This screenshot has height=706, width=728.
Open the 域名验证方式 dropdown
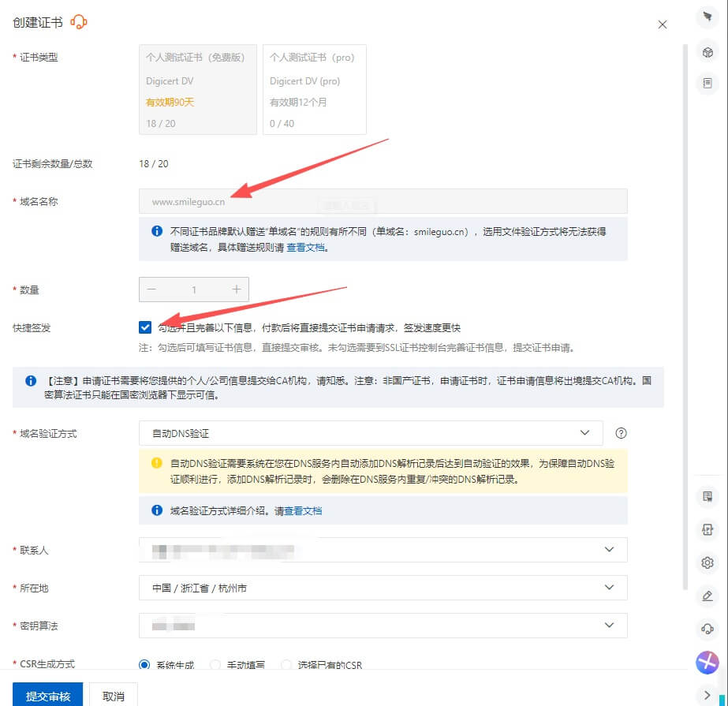tap(371, 433)
